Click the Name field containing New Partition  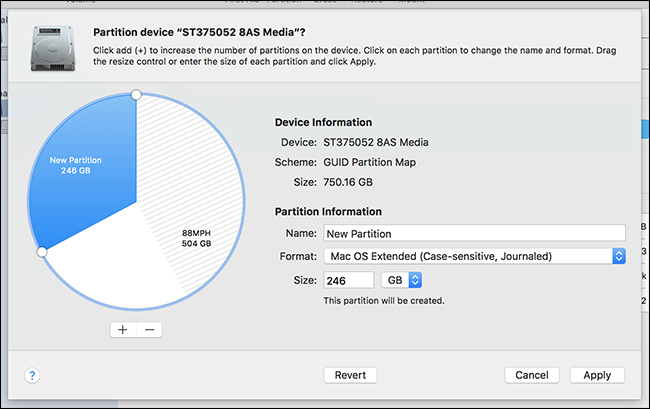click(474, 233)
